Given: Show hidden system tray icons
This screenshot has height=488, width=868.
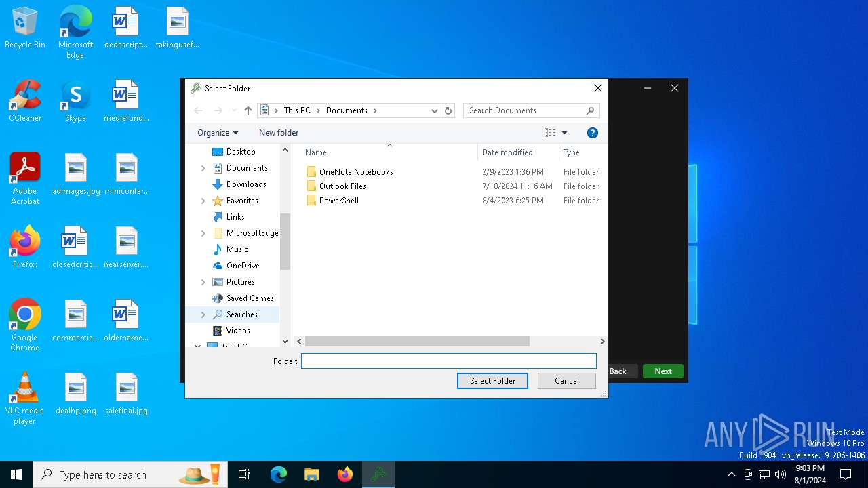Looking at the screenshot, I should point(731,474).
